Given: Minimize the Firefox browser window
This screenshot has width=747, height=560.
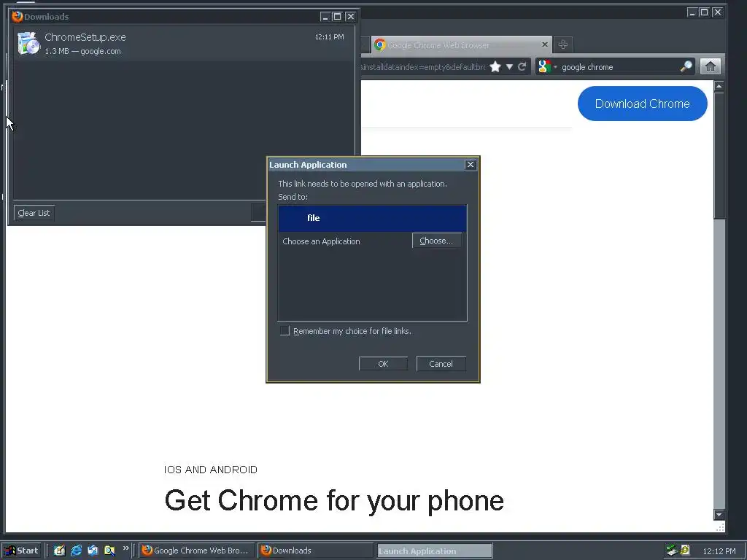Looking at the screenshot, I should pos(692,12).
